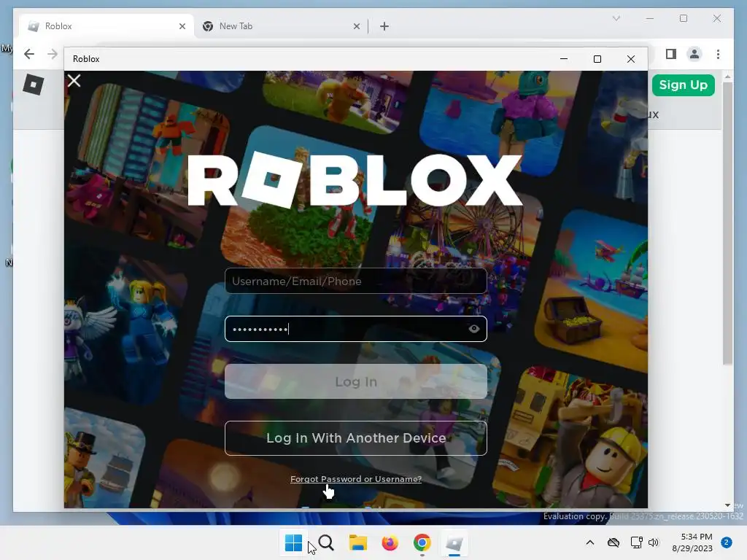Close the Roblox browser tab
Image resolution: width=747 pixels, height=560 pixels.
[x=182, y=26]
